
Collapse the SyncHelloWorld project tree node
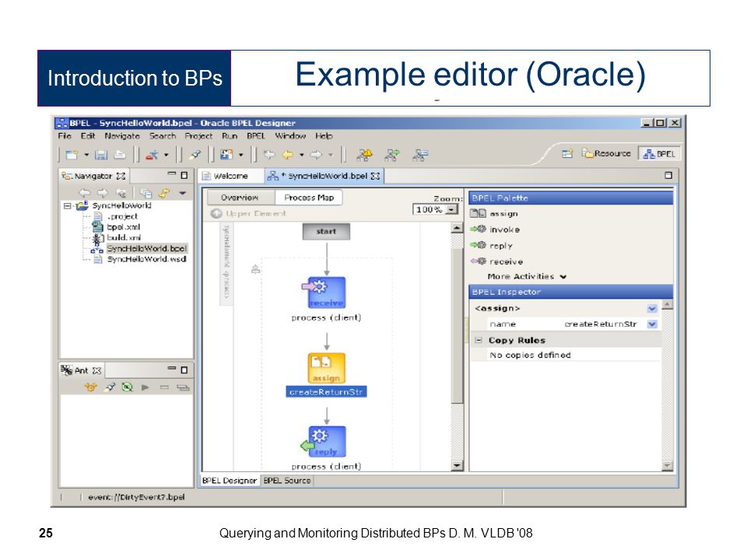click(67, 206)
